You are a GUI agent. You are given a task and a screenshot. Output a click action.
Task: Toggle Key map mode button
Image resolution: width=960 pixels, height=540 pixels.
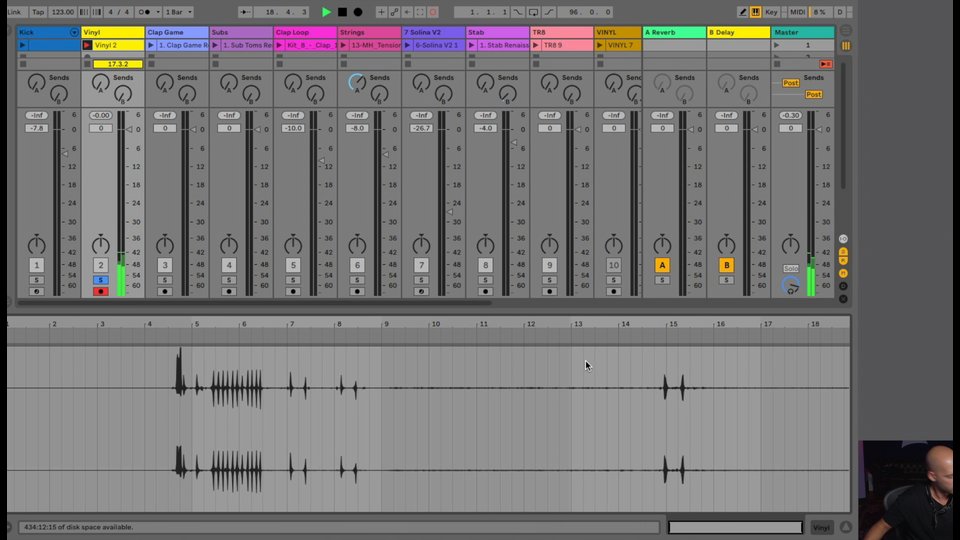771,12
